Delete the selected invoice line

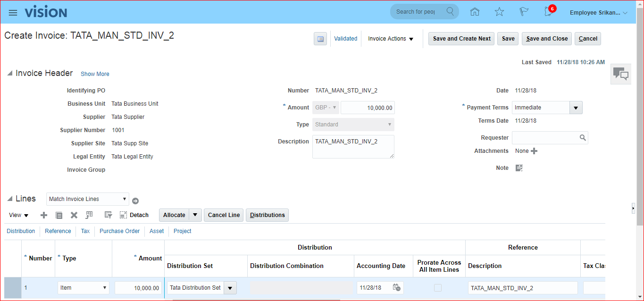(74, 215)
